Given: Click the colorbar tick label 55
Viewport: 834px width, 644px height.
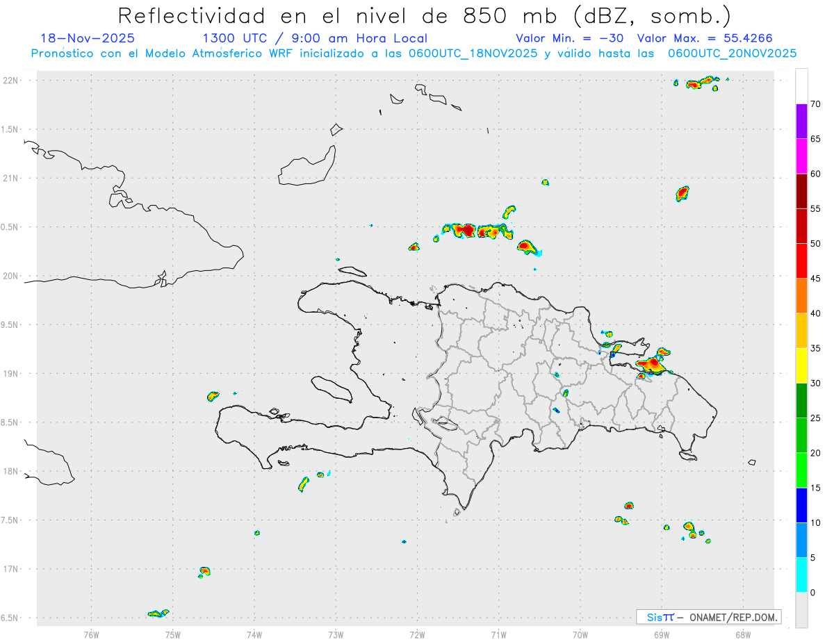Looking at the screenshot, I should click(x=816, y=209).
